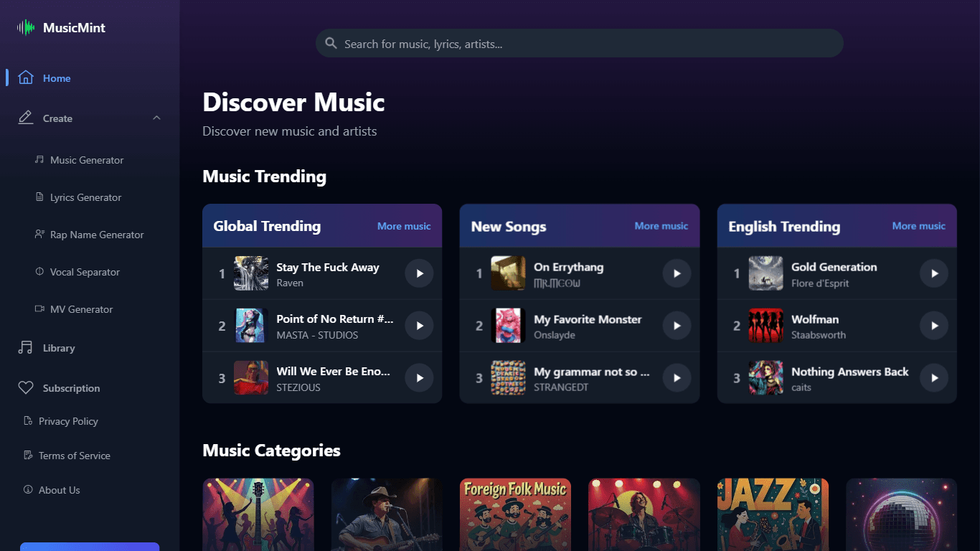Click Will We Ever Be Enough cover art

(x=251, y=378)
